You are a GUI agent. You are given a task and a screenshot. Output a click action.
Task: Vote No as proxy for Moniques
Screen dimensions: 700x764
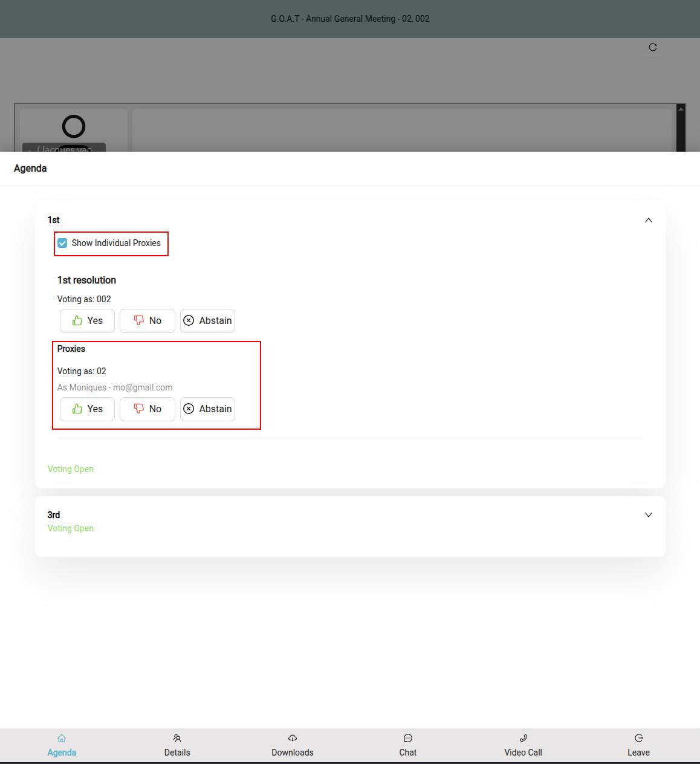147,409
